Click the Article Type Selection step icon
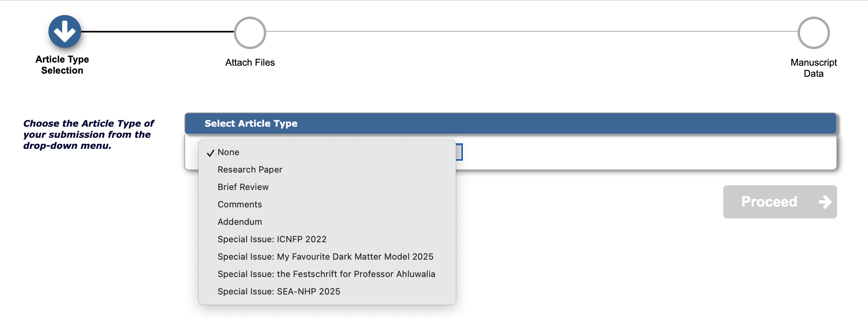 point(64,32)
